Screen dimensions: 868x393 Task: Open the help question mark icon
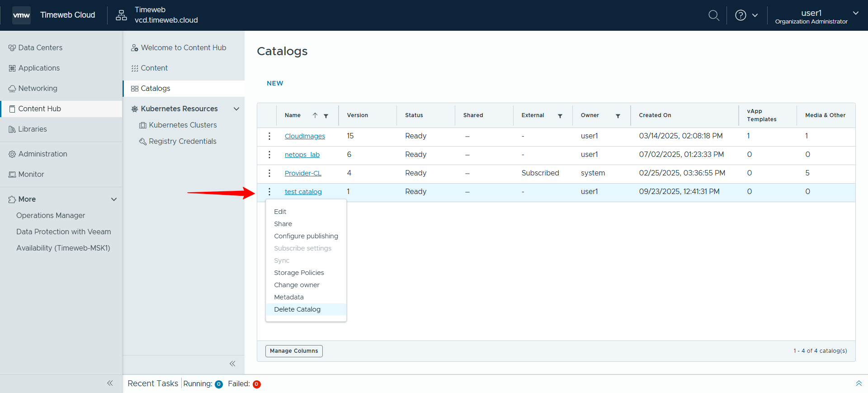tap(741, 15)
